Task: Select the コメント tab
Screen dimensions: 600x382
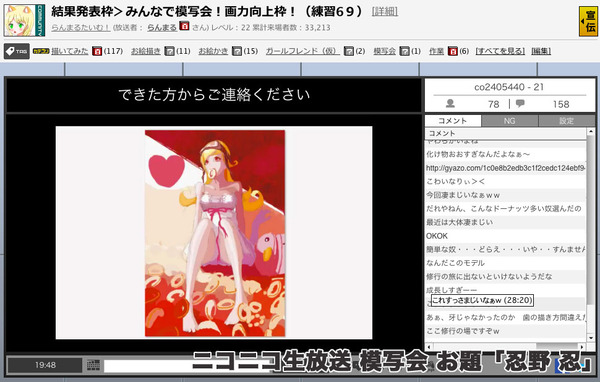Action: [453, 121]
